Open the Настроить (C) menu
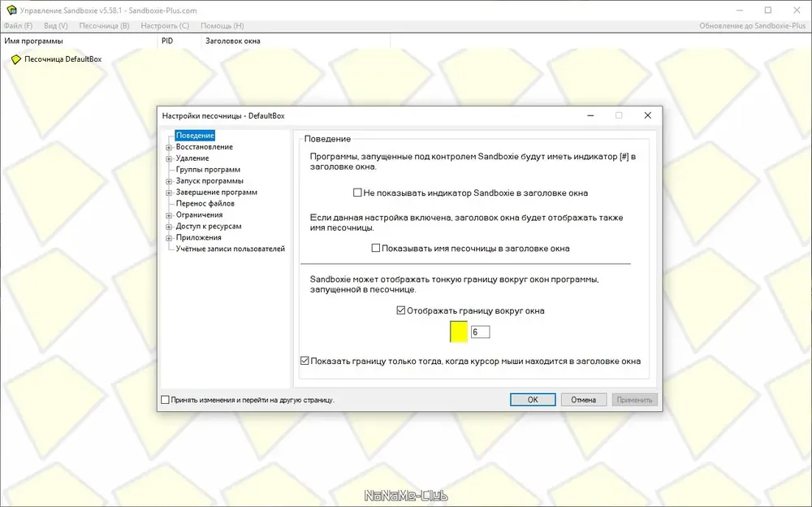Screen dimensions: 812x507 click(x=165, y=25)
